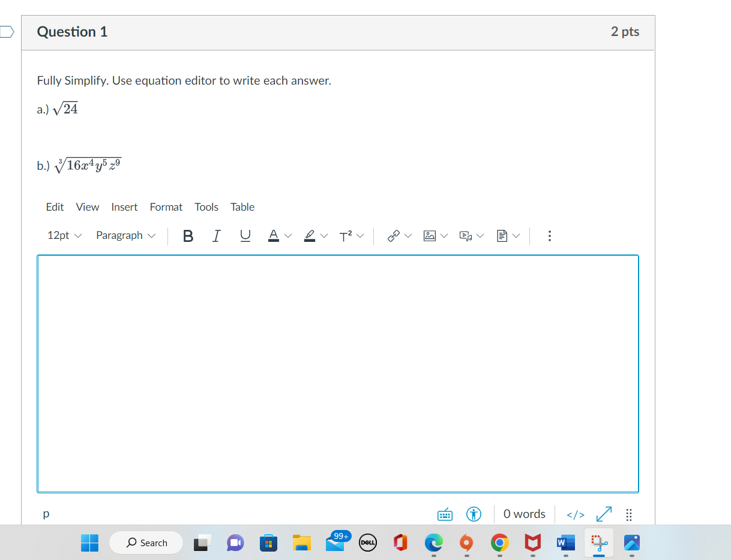Click inside the answer text editor area
The width and height of the screenshot is (731, 560).
(x=338, y=374)
